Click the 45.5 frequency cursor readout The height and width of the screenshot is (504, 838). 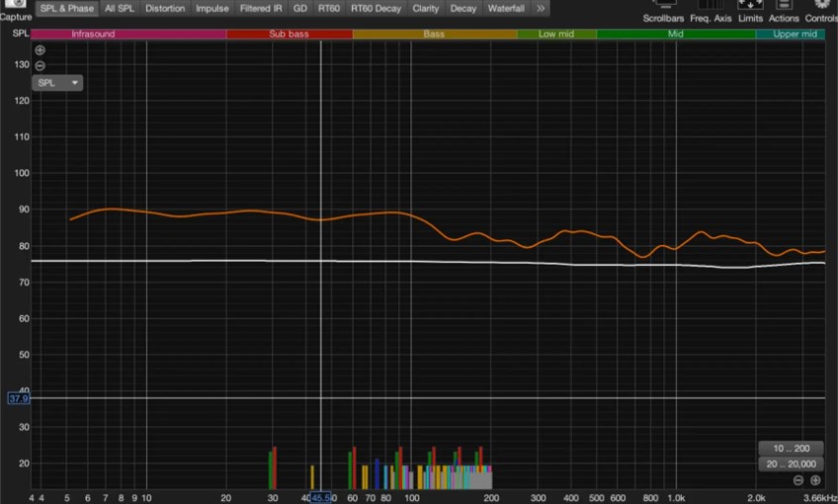coord(320,498)
